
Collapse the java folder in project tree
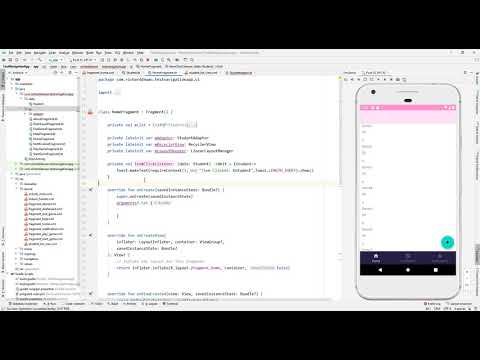12,89
